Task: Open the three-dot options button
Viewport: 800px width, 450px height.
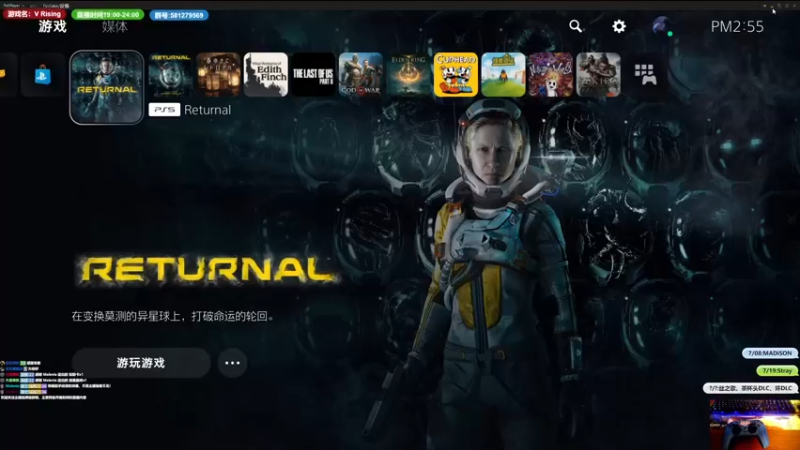Action: pos(233,363)
